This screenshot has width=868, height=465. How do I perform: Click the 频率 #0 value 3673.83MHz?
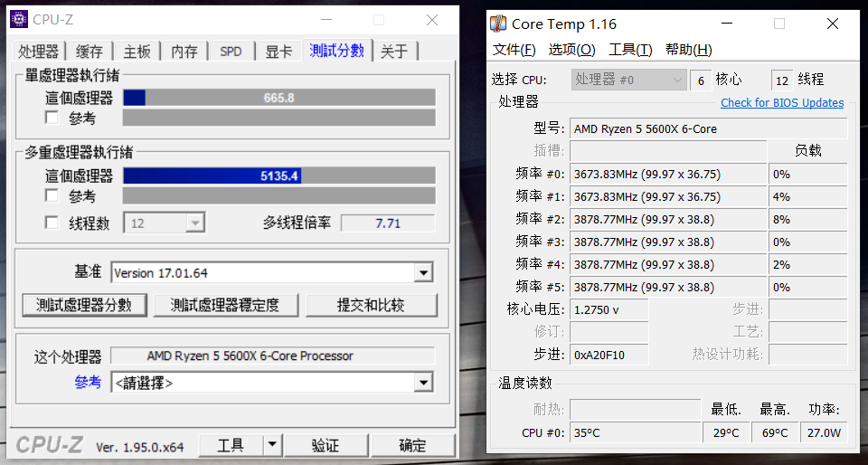668,174
